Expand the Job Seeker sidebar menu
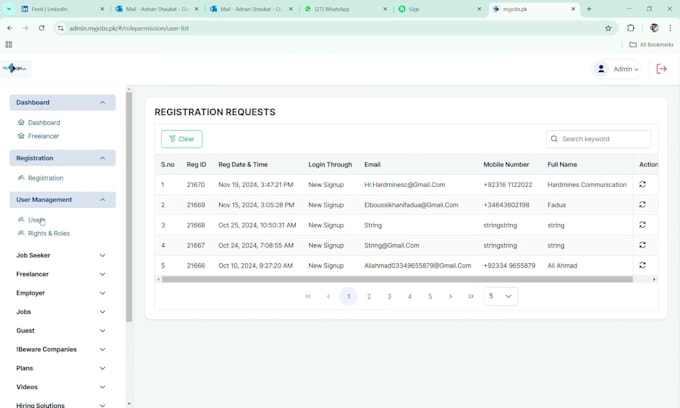The width and height of the screenshot is (680, 408). click(61, 255)
